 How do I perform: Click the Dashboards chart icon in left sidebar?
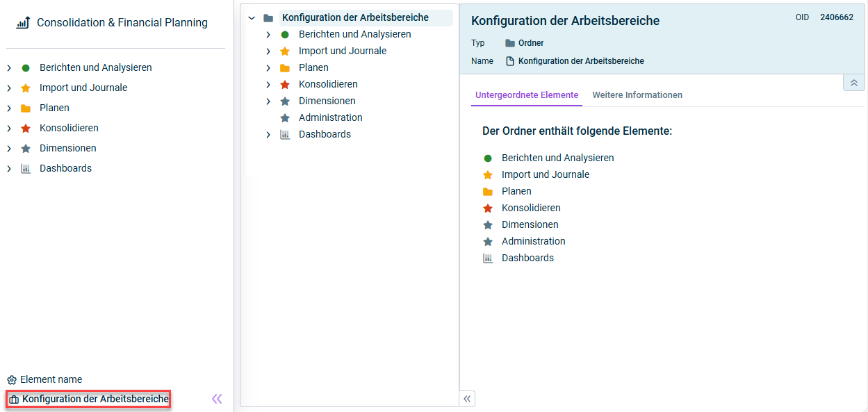tap(26, 169)
